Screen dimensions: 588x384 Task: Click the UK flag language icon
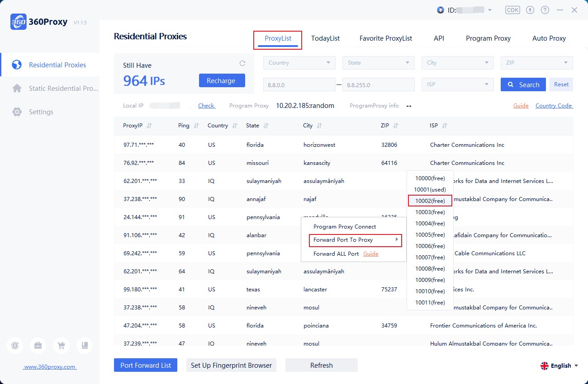(545, 366)
